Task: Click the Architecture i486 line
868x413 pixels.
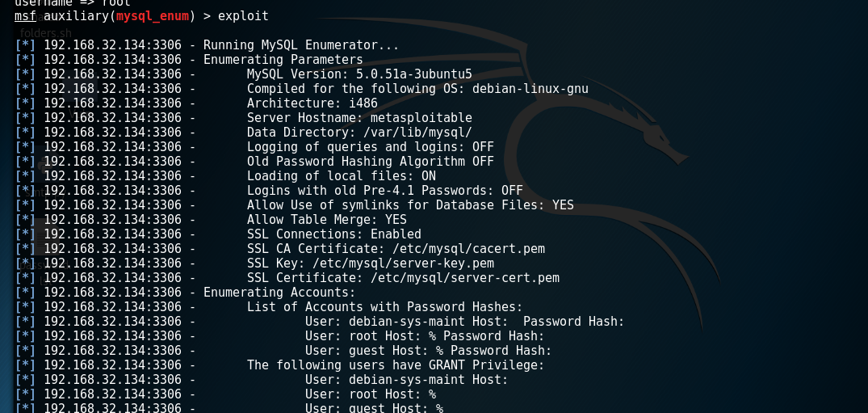Action: point(308,103)
